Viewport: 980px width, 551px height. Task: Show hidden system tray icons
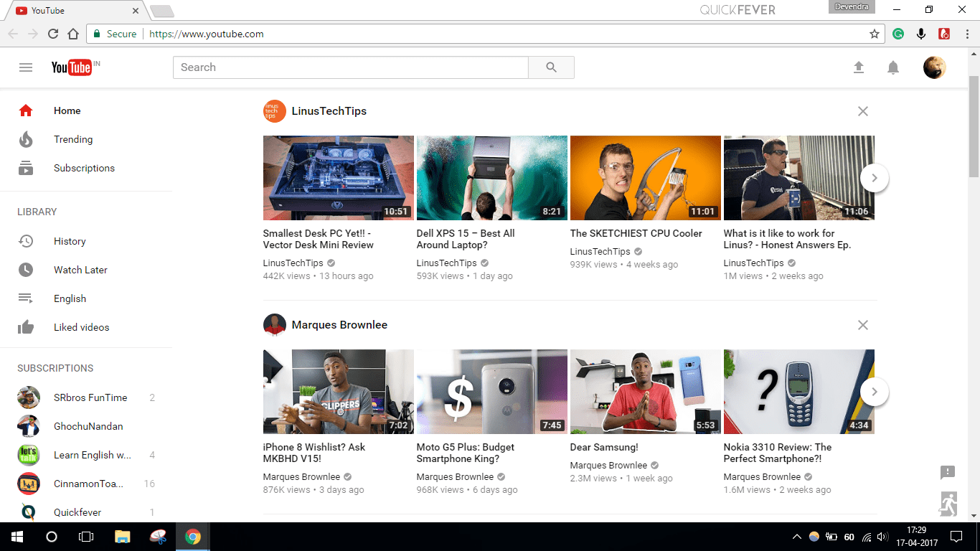coord(796,537)
